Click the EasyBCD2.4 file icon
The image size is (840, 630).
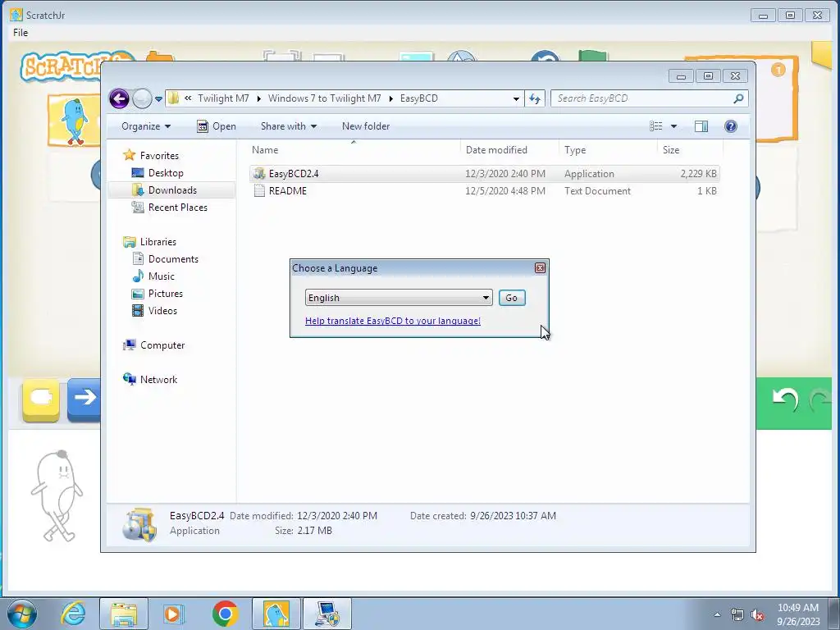tap(259, 174)
